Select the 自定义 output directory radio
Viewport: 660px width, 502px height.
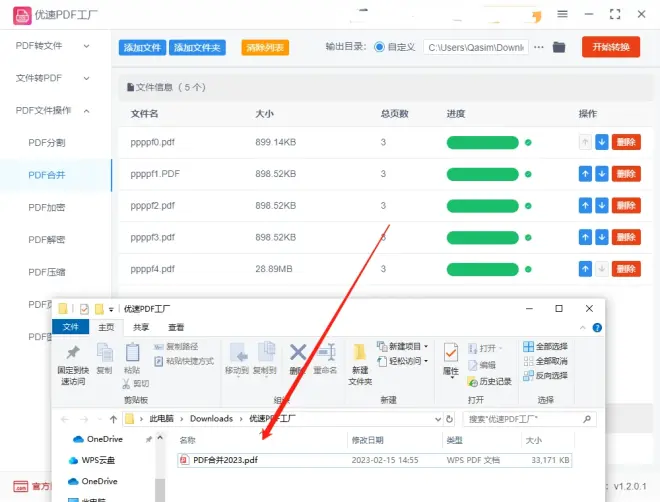coord(379,47)
